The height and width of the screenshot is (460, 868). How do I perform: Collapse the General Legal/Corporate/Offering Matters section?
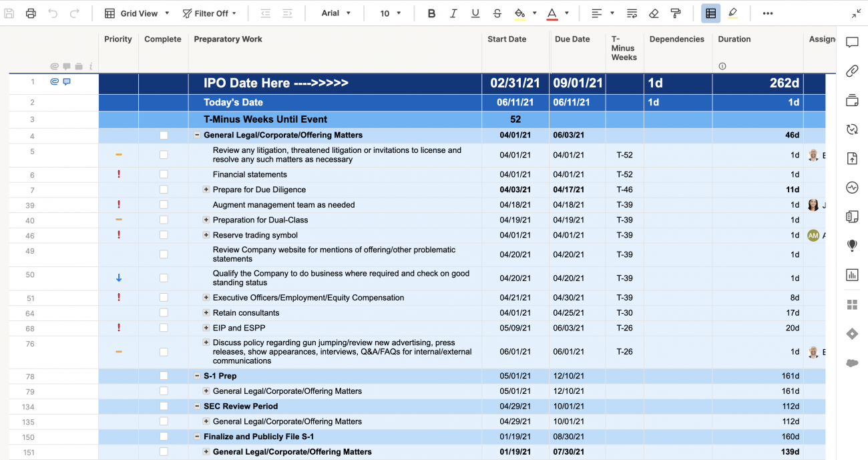pos(196,135)
